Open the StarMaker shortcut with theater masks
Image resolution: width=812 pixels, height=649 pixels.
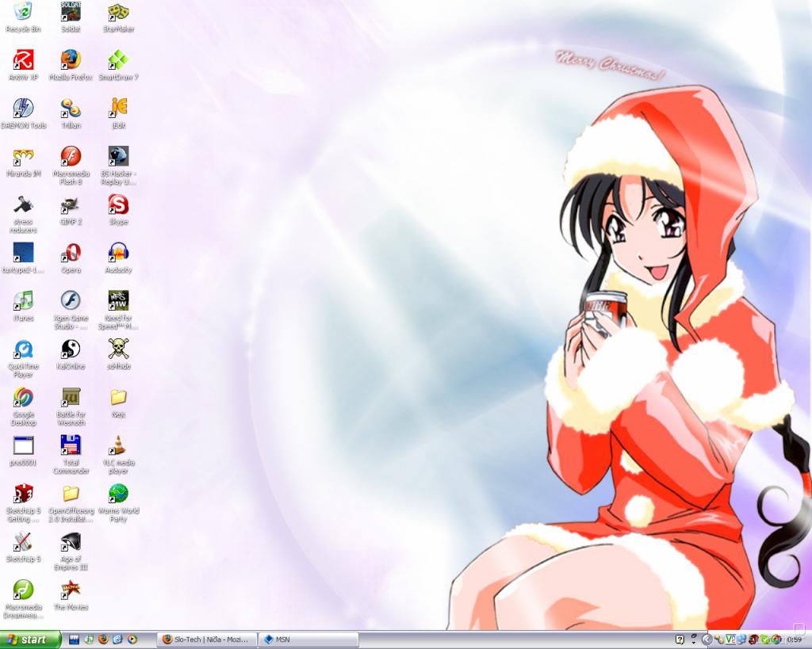[119, 17]
